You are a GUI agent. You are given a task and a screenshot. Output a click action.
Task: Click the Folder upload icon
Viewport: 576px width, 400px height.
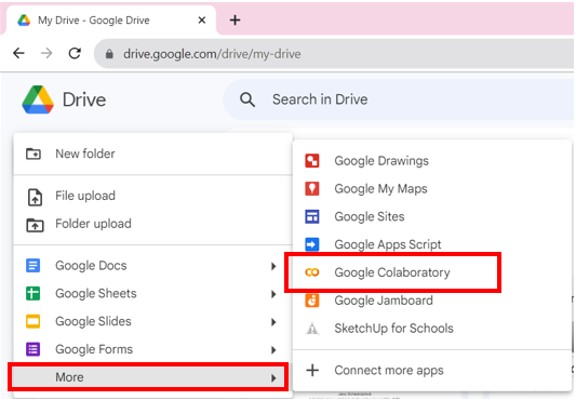35,224
